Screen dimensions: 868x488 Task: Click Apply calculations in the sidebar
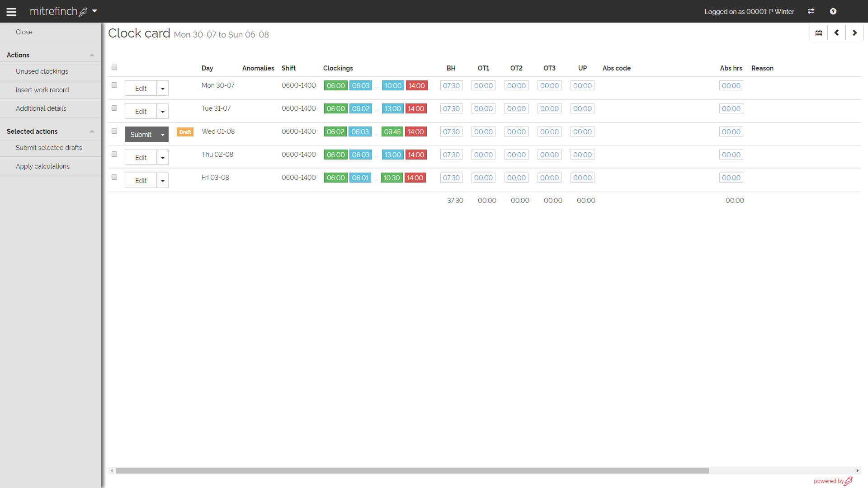tap(42, 166)
